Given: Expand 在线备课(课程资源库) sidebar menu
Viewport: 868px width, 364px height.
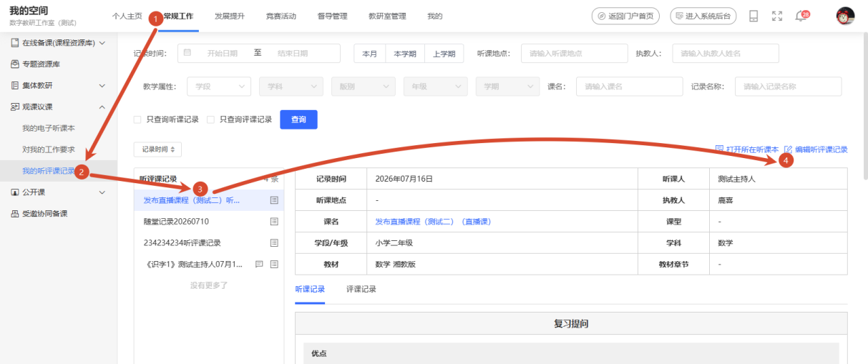Looking at the screenshot, I should pyautogui.click(x=59, y=43).
